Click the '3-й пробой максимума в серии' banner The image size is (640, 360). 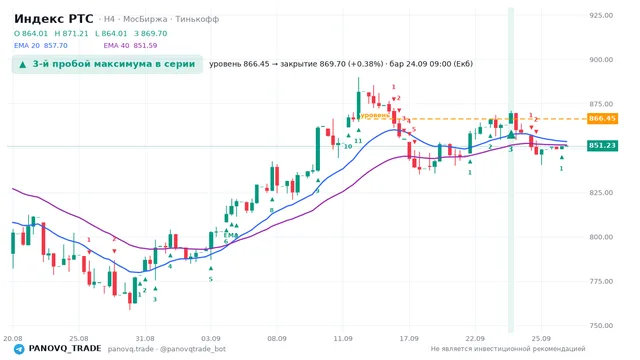107,64
